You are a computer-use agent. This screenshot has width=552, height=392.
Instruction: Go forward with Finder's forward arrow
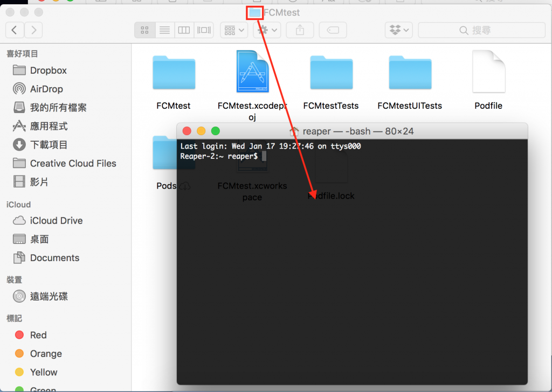[33, 30]
